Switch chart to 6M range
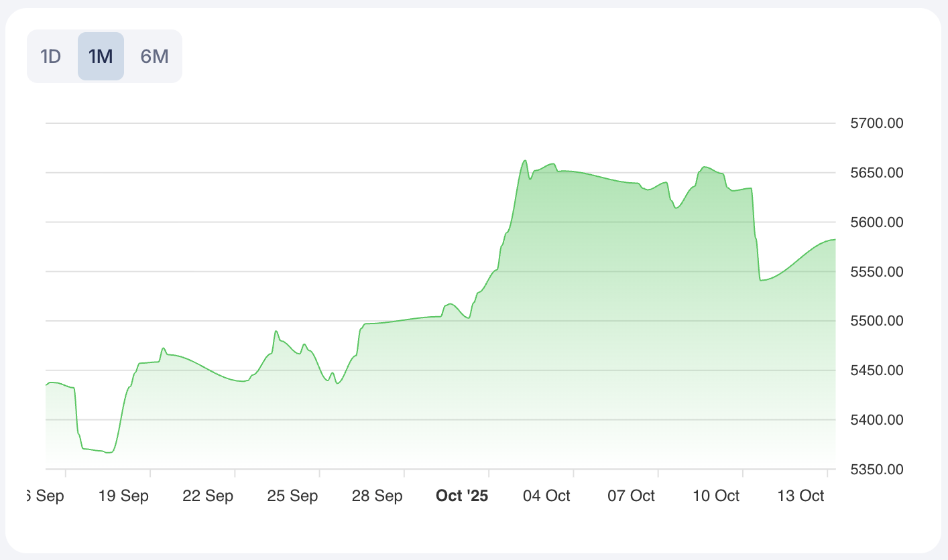 click(x=154, y=56)
